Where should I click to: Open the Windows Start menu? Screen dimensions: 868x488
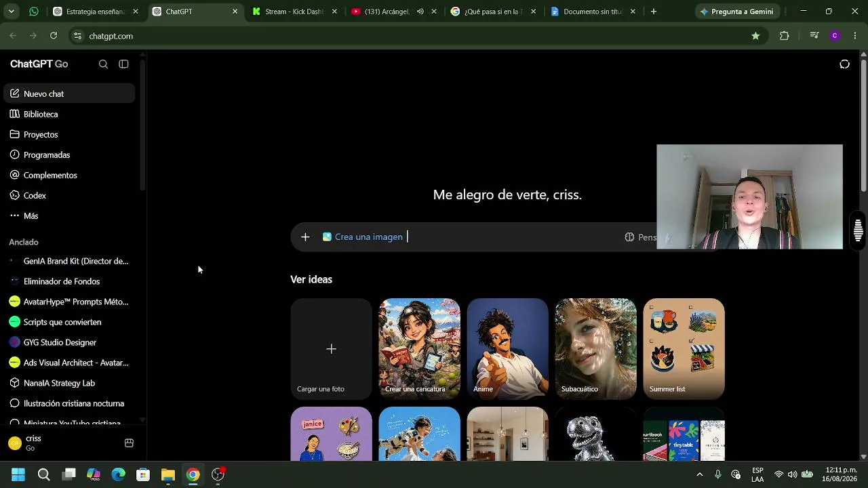point(18,474)
